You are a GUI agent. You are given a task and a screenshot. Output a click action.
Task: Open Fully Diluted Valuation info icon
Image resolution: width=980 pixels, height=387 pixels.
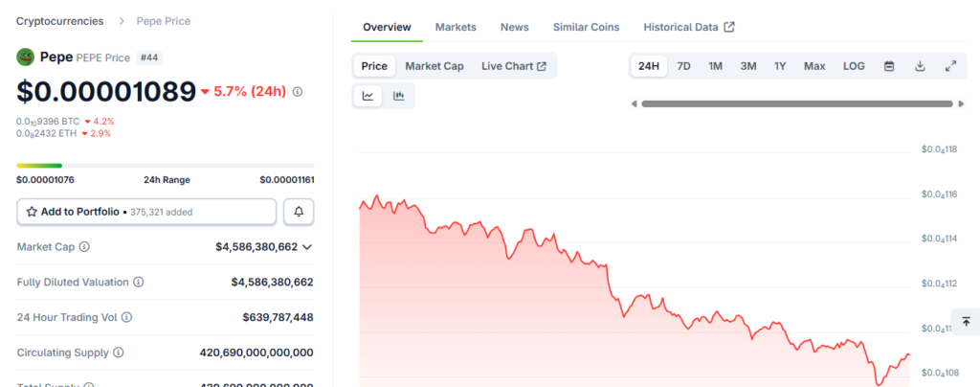pyautogui.click(x=139, y=282)
